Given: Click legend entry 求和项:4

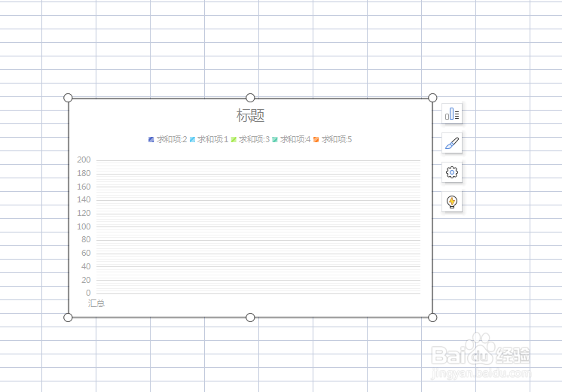Looking at the screenshot, I should (292, 139).
